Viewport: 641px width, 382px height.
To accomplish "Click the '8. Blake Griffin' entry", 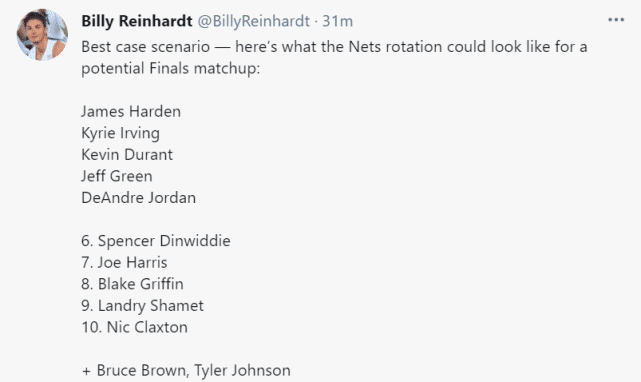I will pos(132,284).
